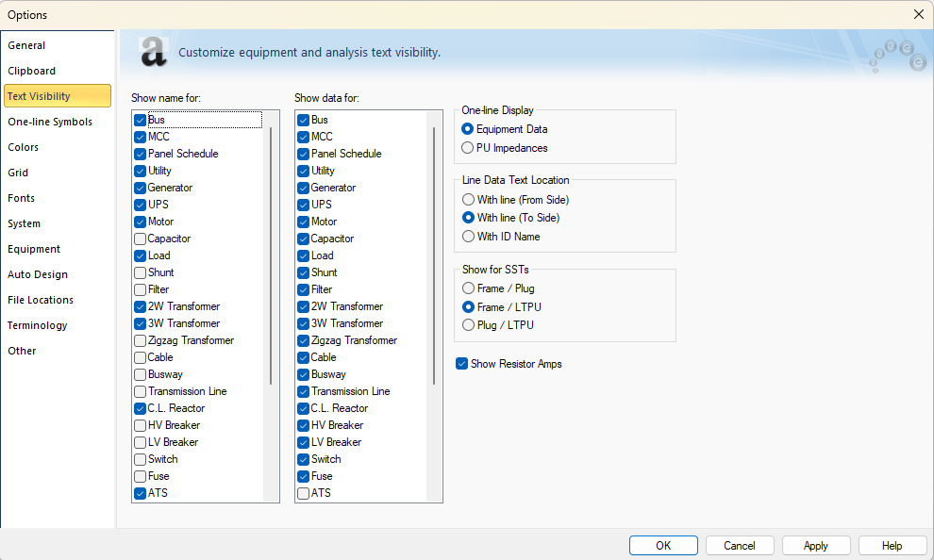Close the Options window
Viewport: 934px width, 560px height.
point(919,14)
